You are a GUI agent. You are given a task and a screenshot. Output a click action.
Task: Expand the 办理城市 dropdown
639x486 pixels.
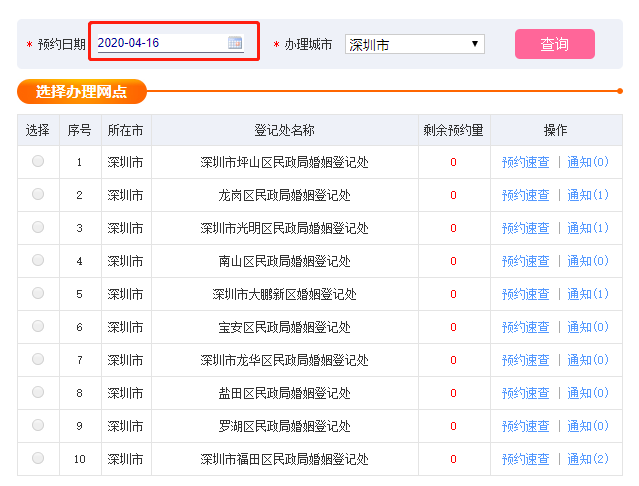pos(414,44)
